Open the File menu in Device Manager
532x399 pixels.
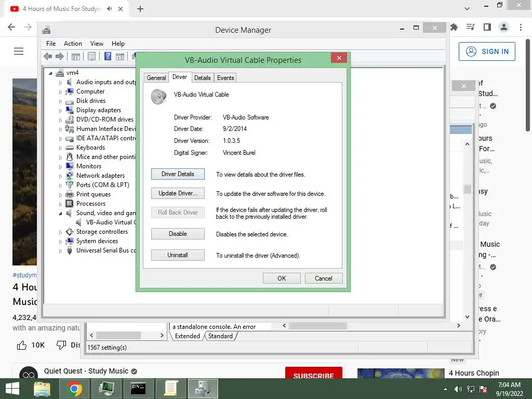(x=51, y=44)
